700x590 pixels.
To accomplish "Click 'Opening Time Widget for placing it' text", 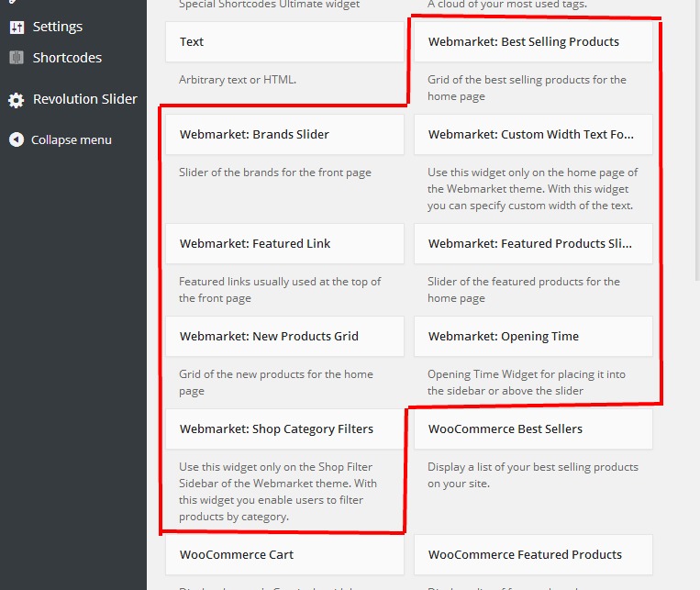I will coord(527,383).
